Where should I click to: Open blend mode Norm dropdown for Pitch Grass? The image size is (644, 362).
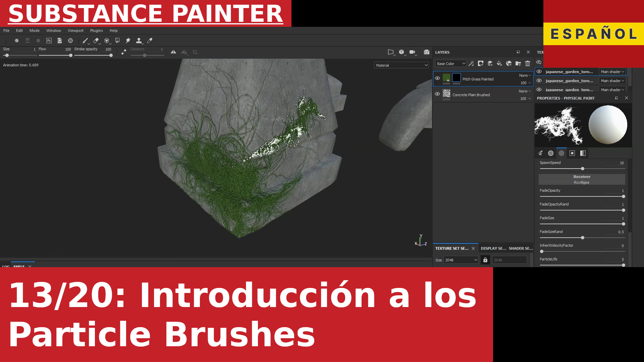pyautogui.click(x=525, y=75)
